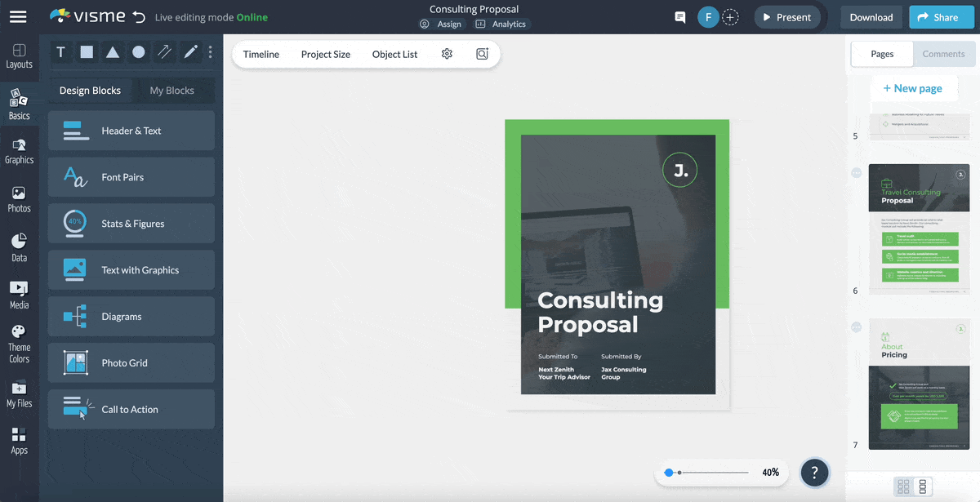Open the help question mark button
Viewport: 980px width, 502px height.
pyautogui.click(x=814, y=472)
